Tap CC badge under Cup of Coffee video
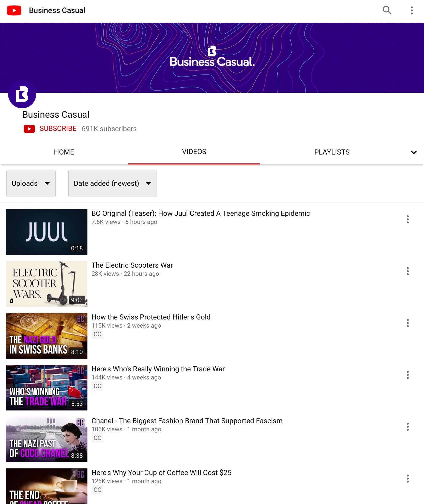424x504 pixels. pos(97,490)
